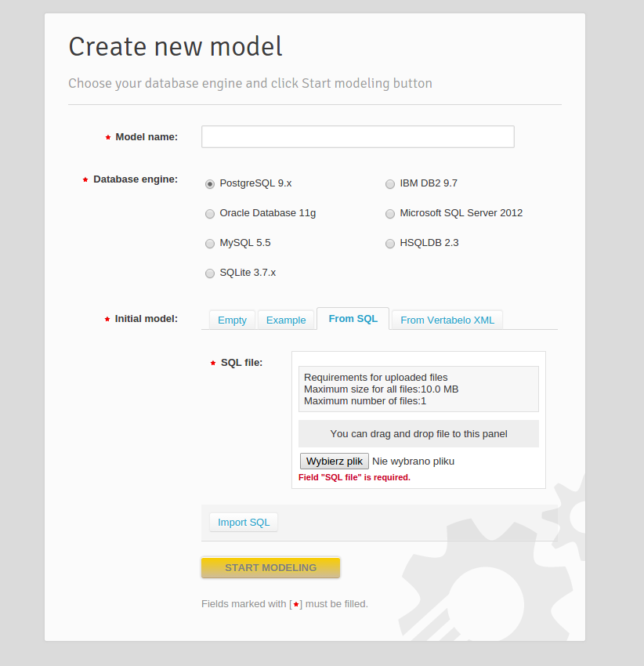This screenshot has width=644, height=666.
Task: Click the drag and drop file panel
Action: coord(418,433)
